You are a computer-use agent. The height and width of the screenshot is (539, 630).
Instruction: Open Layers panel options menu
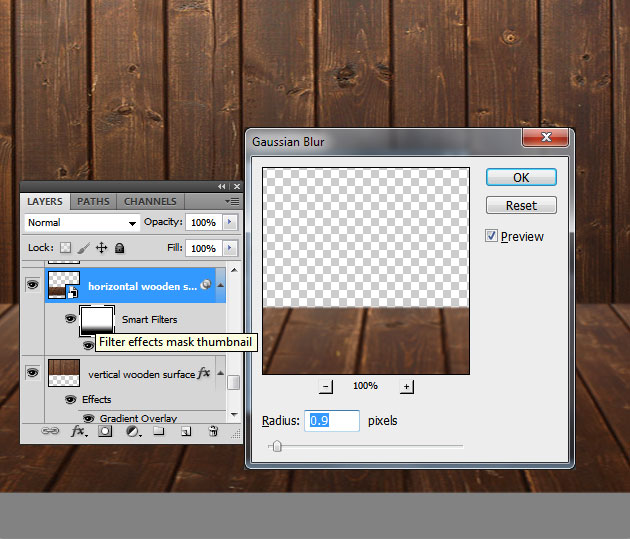tap(232, 201)
